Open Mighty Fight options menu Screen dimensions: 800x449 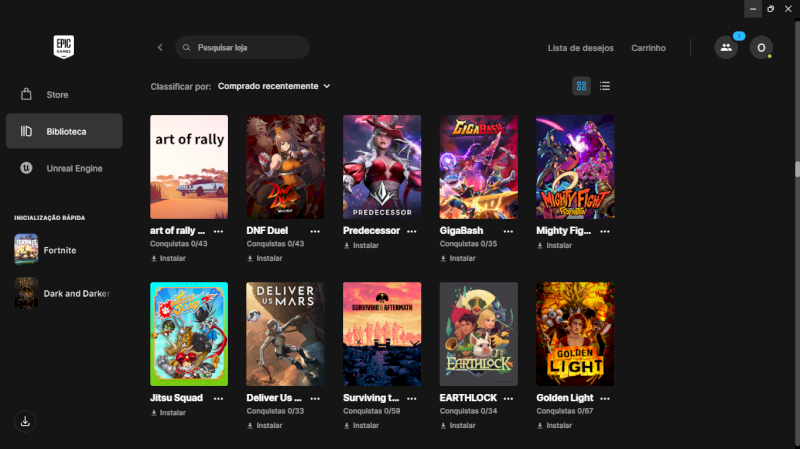(605, 231)
